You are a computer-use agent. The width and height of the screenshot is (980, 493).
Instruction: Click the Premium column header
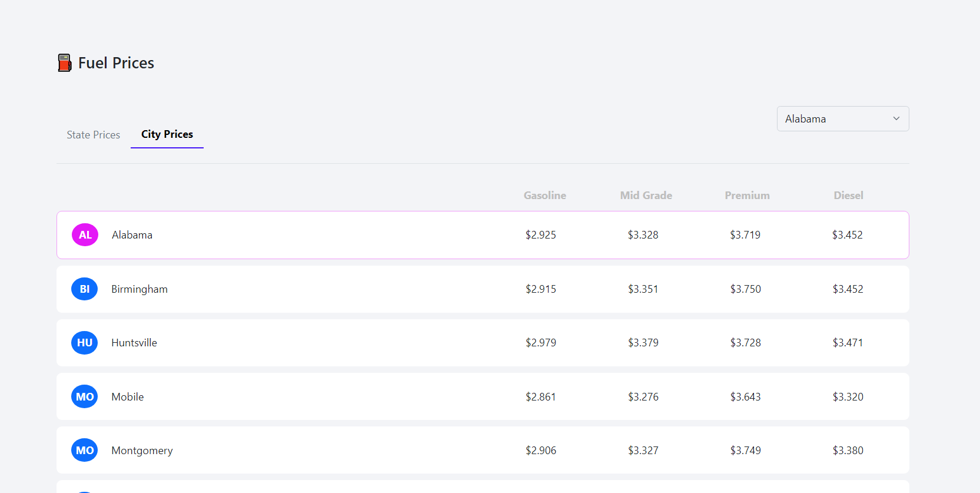tap(748, 196)
